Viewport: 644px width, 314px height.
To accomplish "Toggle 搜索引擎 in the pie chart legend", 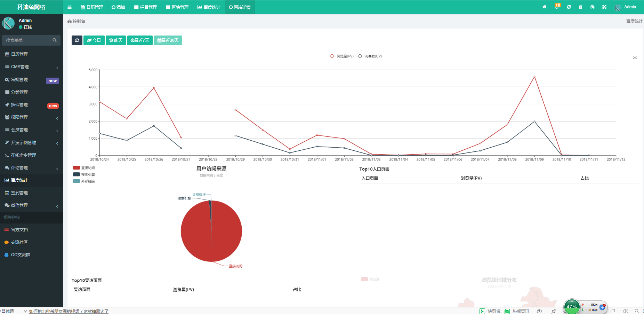I will point(84,174).
